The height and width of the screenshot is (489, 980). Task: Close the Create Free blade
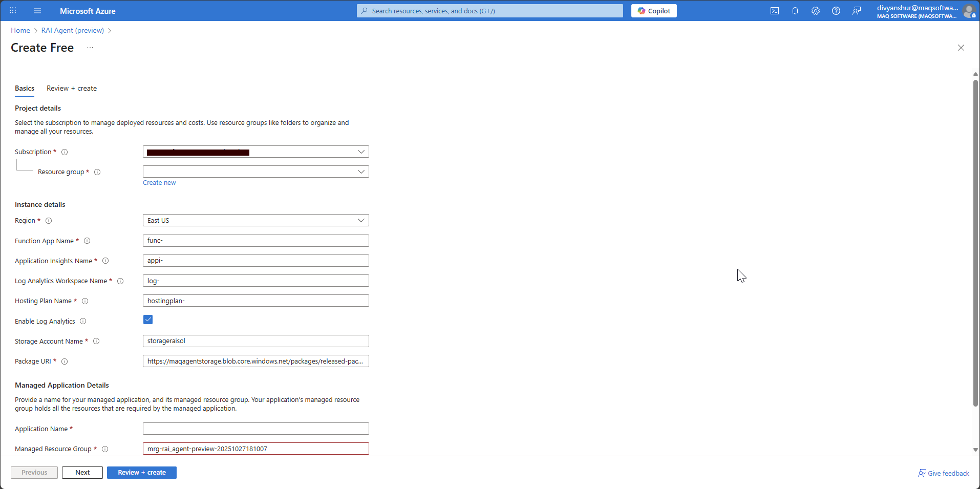click(961, 48)
